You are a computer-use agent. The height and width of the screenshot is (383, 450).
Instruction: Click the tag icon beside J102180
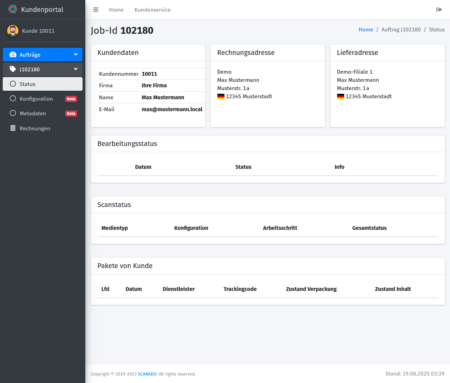[x=13, y=69]
